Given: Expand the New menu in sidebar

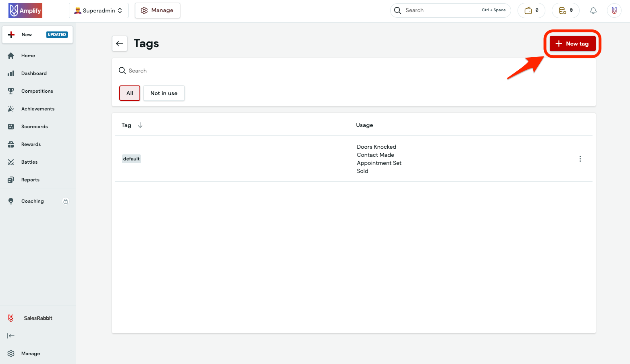Looking at the screenshot, I should (37, 35).
